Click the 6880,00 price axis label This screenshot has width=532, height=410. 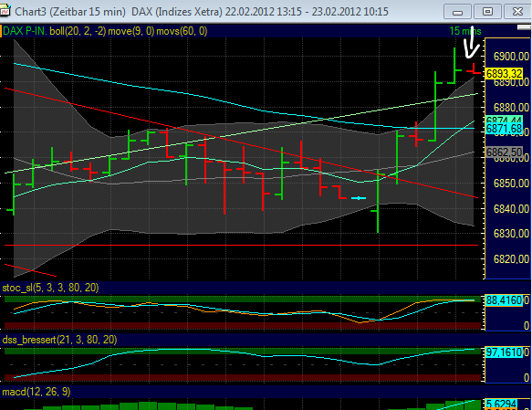(511, 108)
